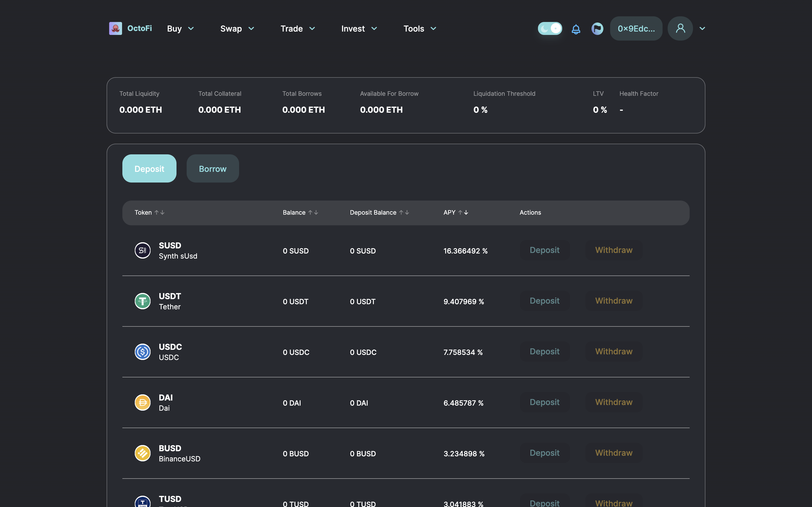The image size is (812, 507).
Task: Expand the chevron next to profile avatar
Action: (x=702, y=28)
